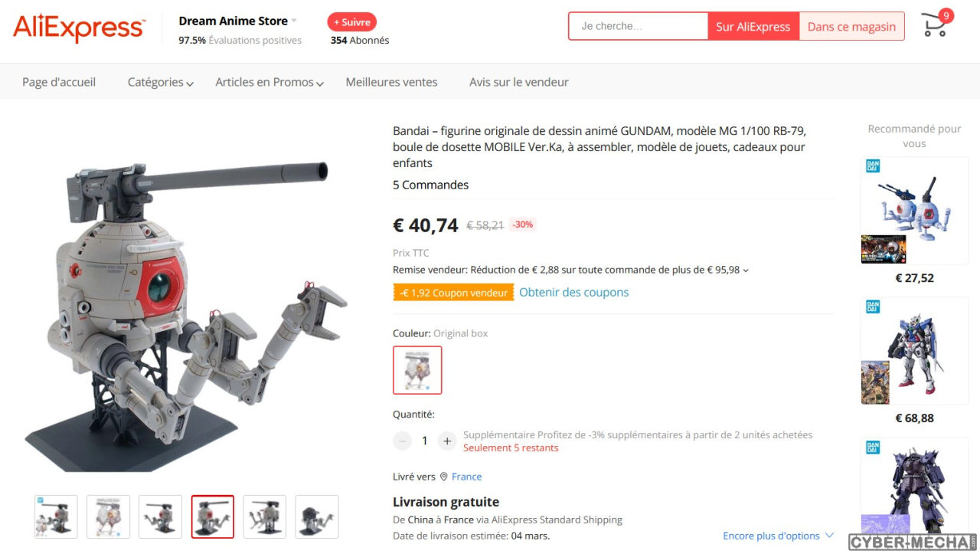Select the Original box color option

coord(417,370)
